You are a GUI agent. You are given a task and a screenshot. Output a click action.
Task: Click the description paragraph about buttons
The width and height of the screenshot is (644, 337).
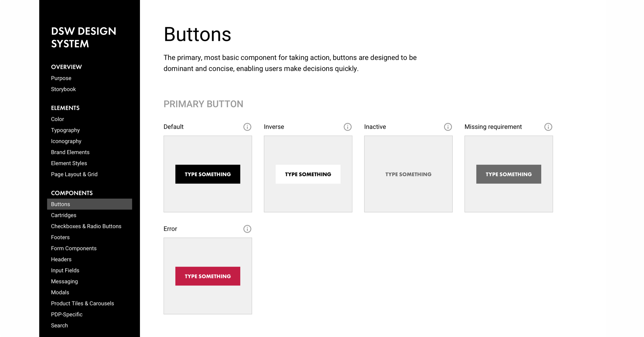pos(290,63)
